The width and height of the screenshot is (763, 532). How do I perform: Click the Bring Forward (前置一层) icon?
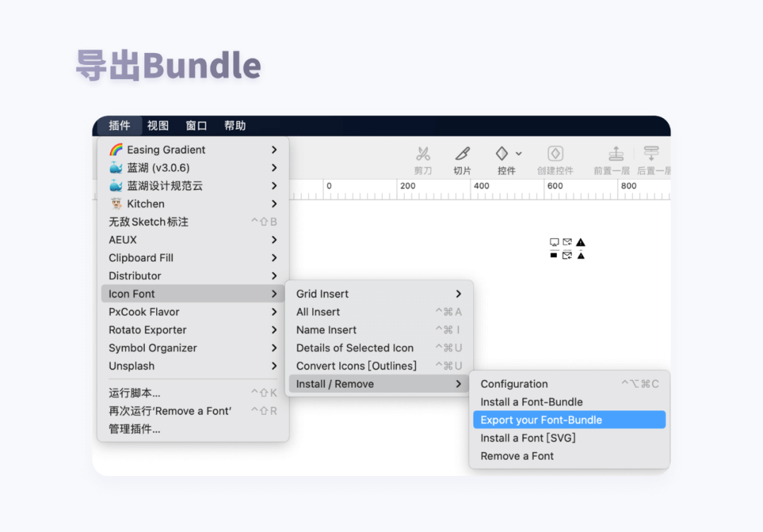point(616,154)
